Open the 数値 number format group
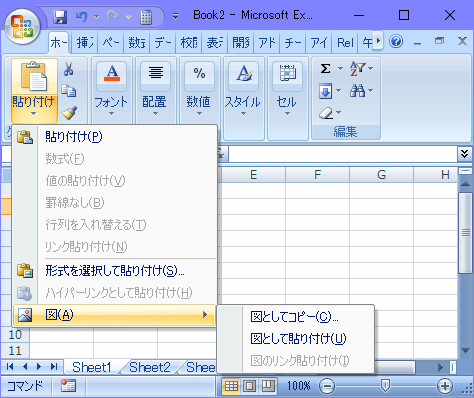The image size is (474, 398). 199,98
